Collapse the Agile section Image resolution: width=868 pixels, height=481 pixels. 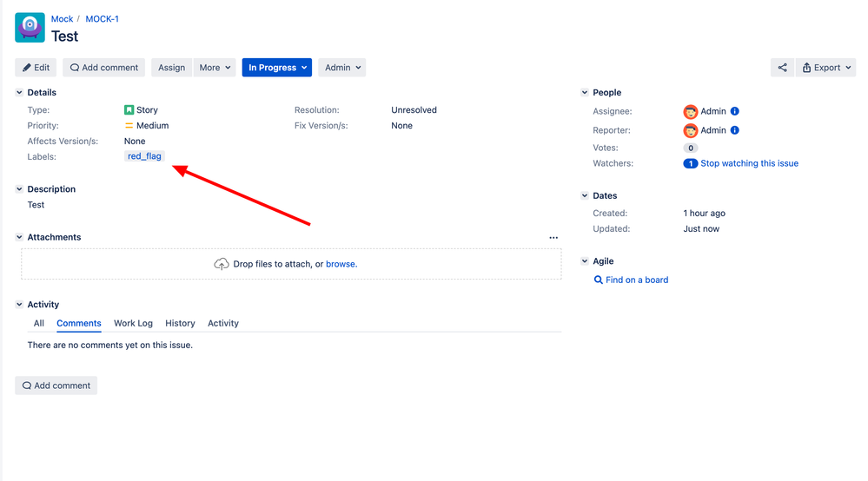pyautogui.click(x=585, y=261)
